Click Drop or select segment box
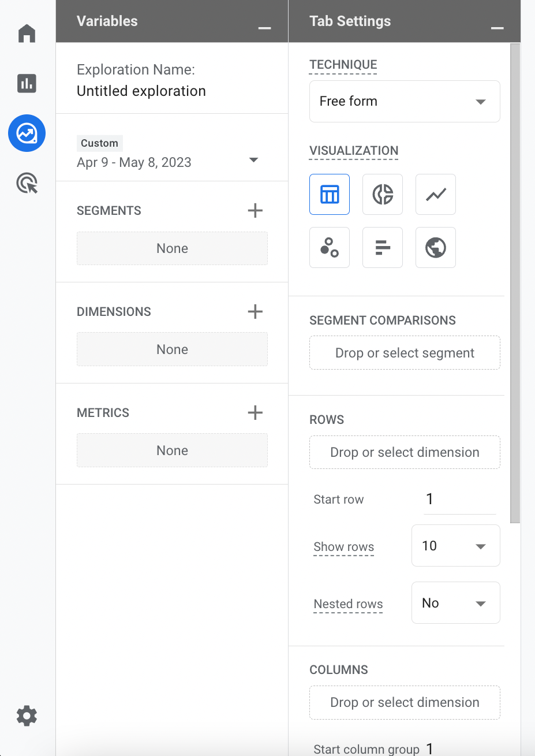Viewport: 535px width, 756px height. (405, 353)
